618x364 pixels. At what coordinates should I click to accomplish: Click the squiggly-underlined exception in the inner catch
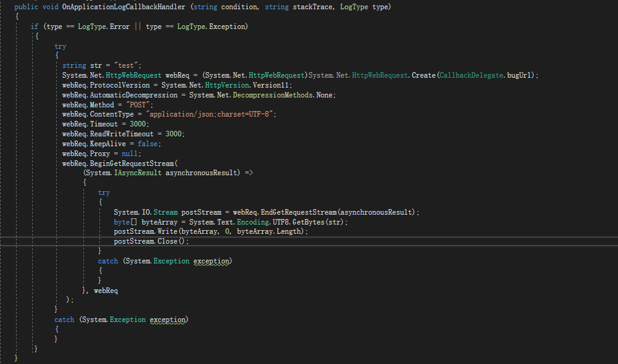click(x=211, y=260)
